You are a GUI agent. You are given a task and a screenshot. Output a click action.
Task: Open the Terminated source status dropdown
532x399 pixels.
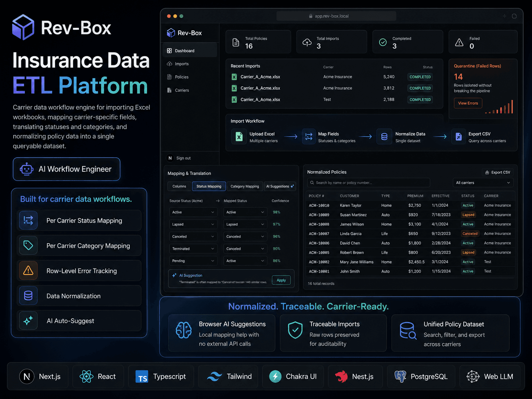pyautogui.click(x=193, y=249)
